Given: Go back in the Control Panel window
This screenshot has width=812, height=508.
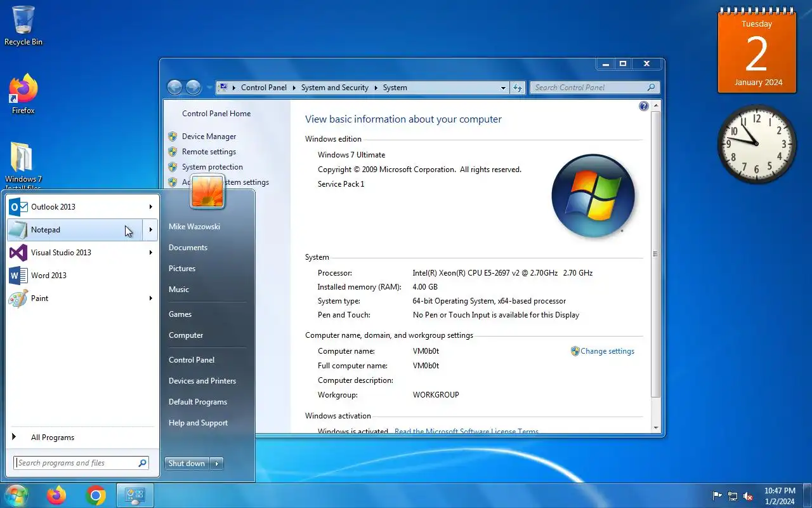Looking at the screenshot, I should point(174,88).
